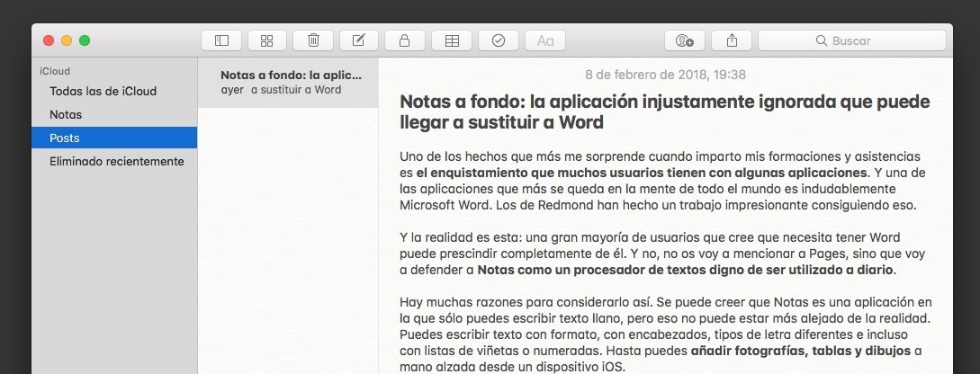Select the Todas las de iCloud folder
The height and width of the screenshot is (374, 980).
coord(103,91)
